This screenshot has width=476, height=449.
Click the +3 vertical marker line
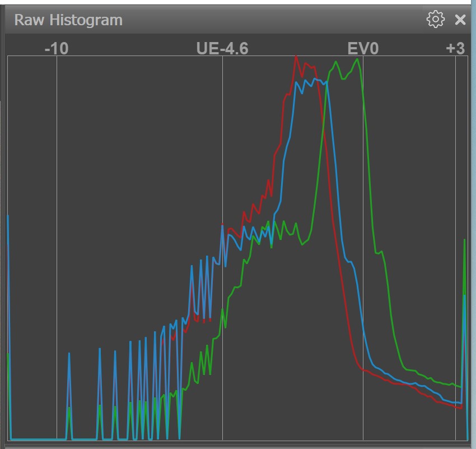tap(456, 168)
